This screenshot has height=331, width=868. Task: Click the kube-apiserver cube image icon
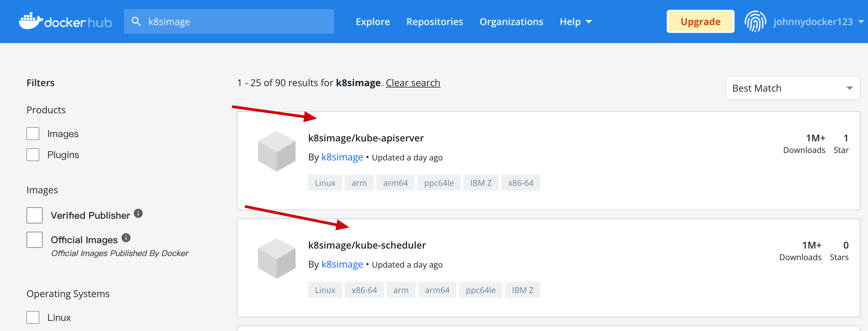(277, 151)
